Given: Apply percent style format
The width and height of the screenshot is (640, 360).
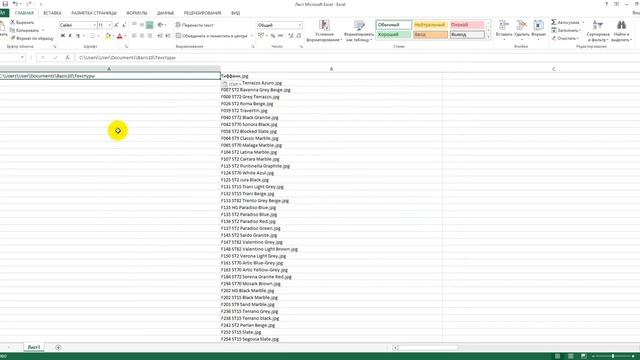Looking at the screenshot, I should point(273,36).
